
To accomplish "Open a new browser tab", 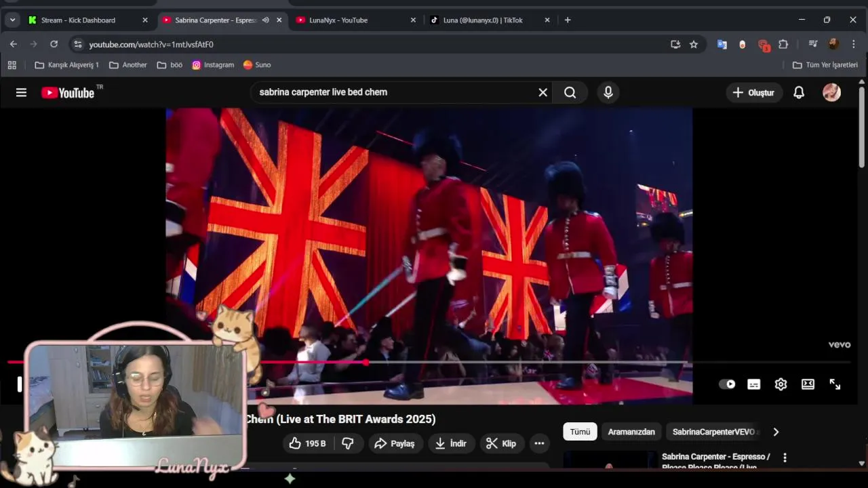I will [x=568, y=20].
